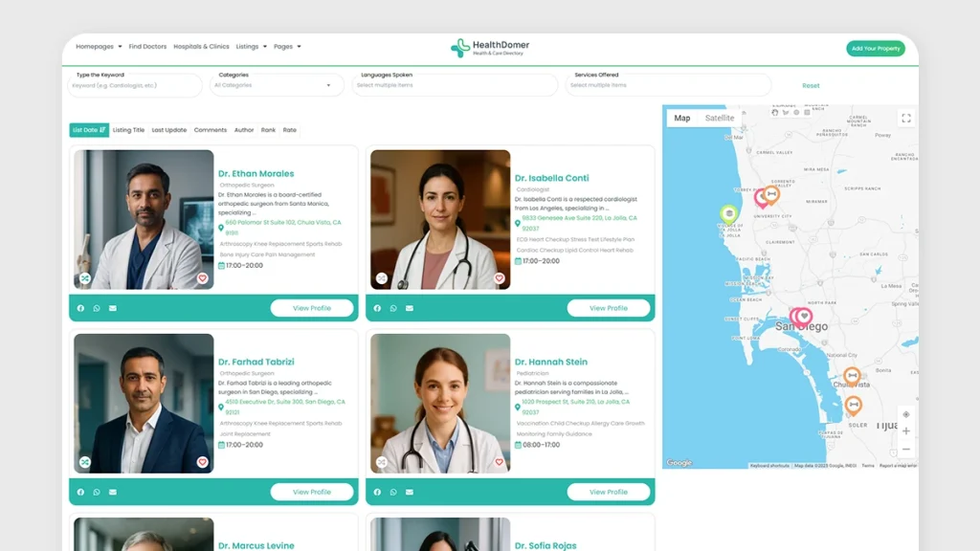Expand the Listings menu
This screenshot has width=980, height=551.
(252, 46)
